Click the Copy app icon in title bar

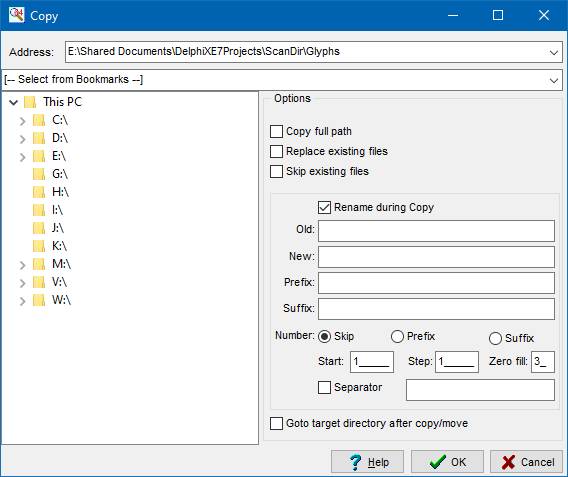16,15
